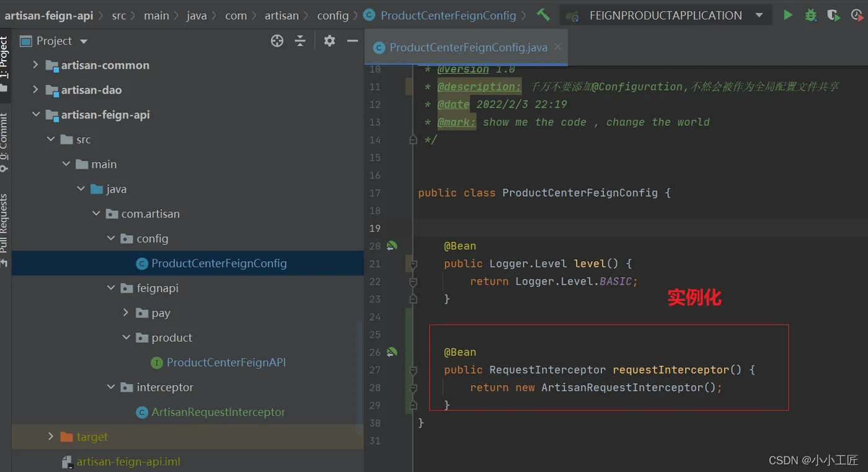Close the ProductCenterFeignConfig.java tab
This screenshot has width=868, height=472.
[557, 47]
